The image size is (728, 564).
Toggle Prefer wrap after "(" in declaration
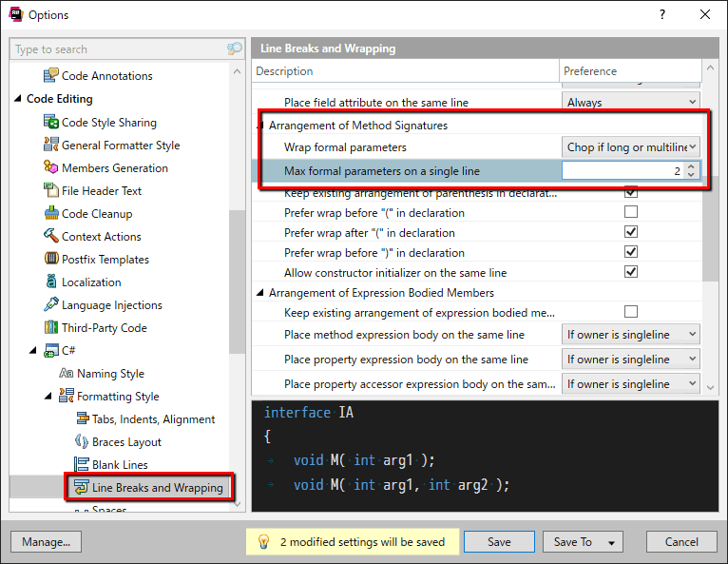630,232
